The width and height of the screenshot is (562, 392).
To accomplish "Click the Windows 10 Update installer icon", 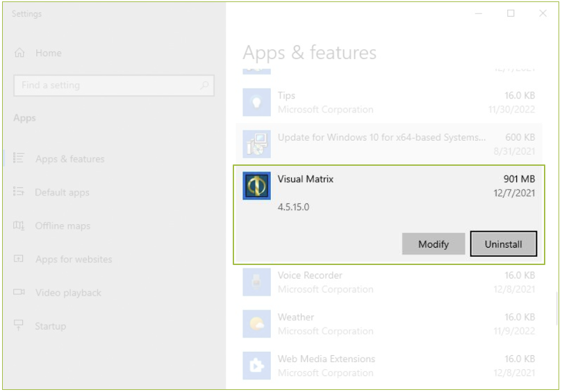I will pos(256,144).
